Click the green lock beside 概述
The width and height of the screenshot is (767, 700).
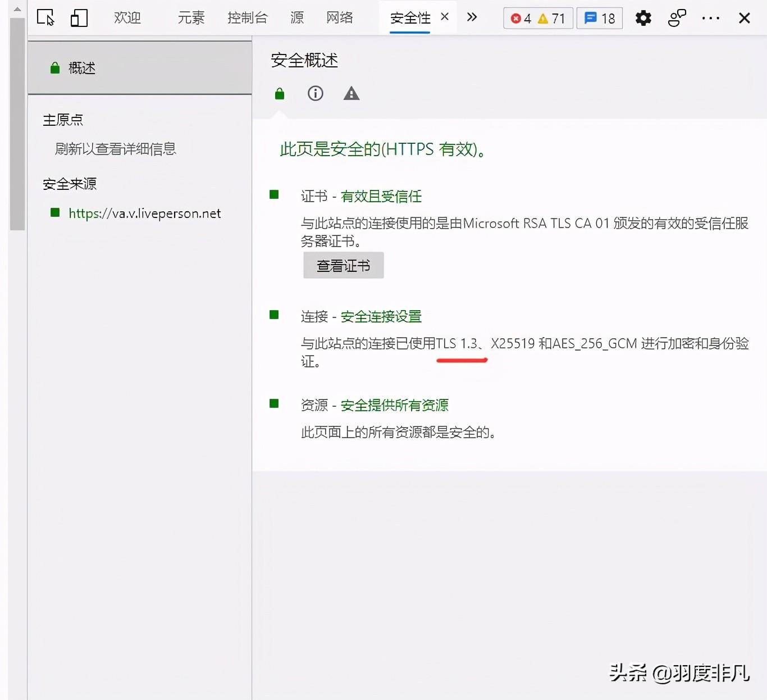coord(55,69)
